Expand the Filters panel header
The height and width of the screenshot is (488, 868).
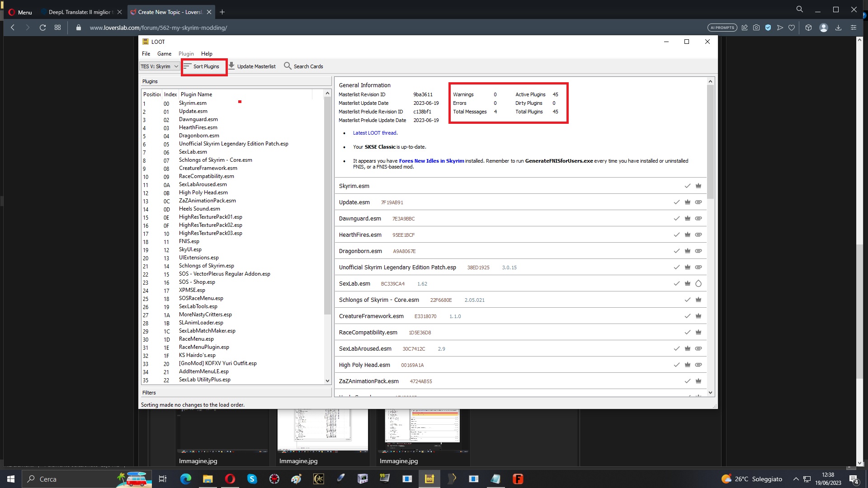pyautogui.click(x=236, y=393)
